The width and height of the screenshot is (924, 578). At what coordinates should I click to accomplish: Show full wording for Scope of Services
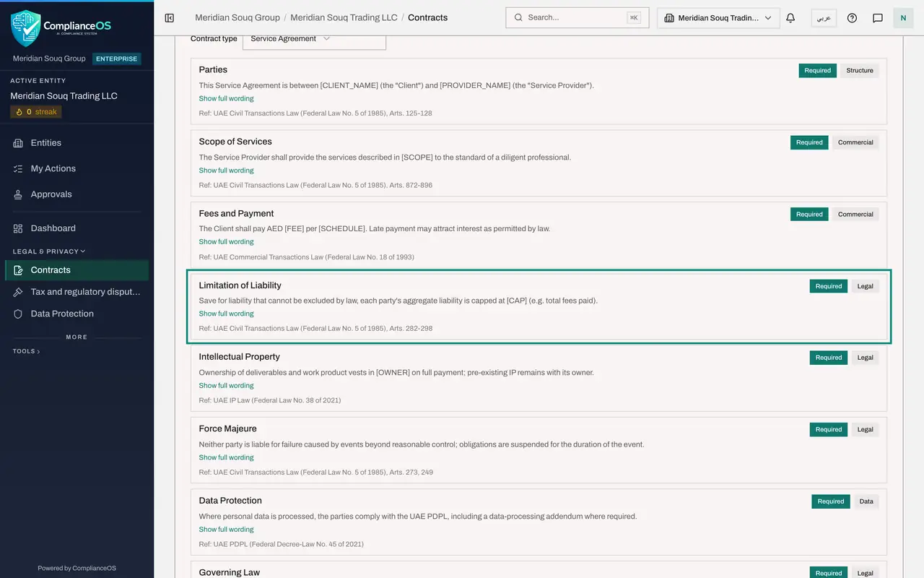pyautogui.click(x=226, y=171)
